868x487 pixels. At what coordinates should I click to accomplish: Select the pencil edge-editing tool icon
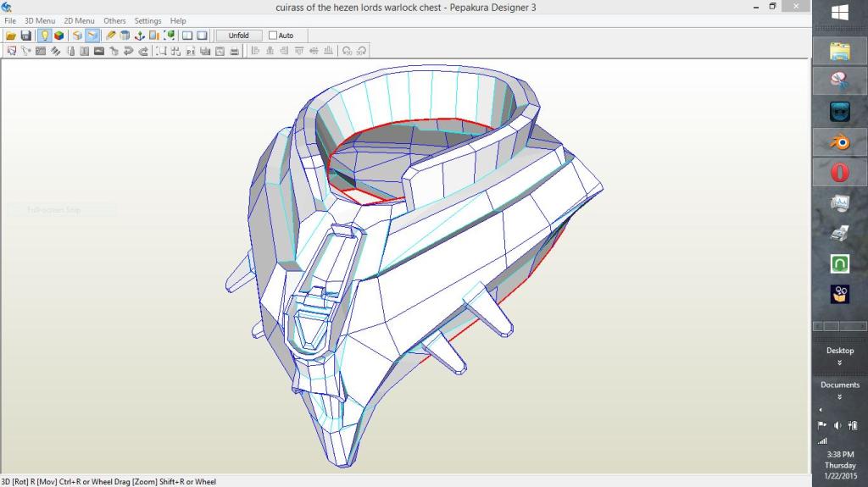tap(111, 36)
